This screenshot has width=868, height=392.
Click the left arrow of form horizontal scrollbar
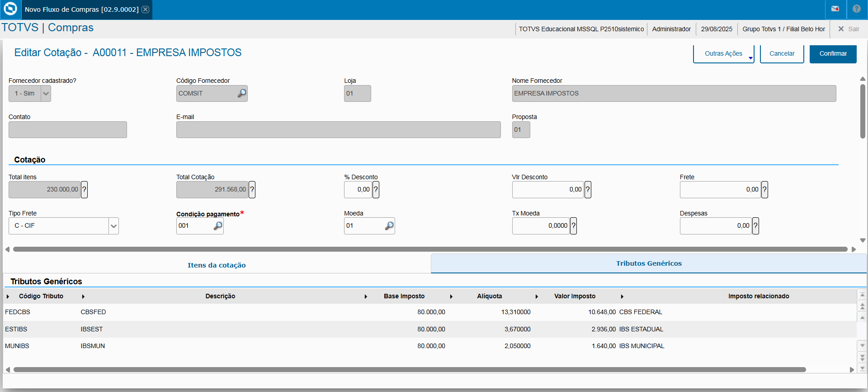pyautogui.click(x=7, y=249)
